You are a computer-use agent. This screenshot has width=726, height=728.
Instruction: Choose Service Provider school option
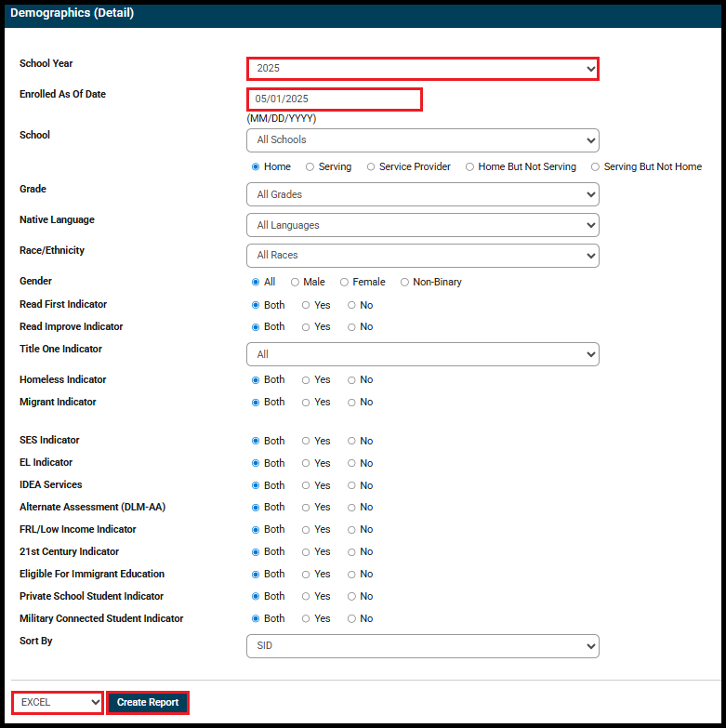371,167
